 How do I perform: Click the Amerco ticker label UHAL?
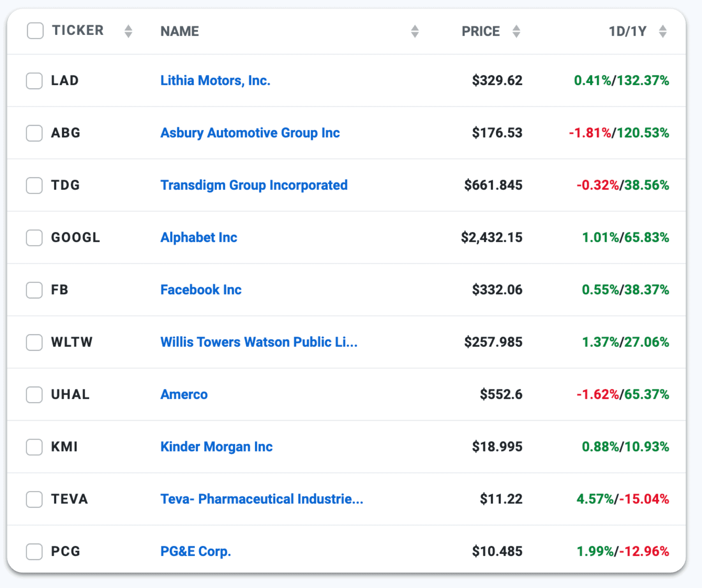tap(70, 395)
